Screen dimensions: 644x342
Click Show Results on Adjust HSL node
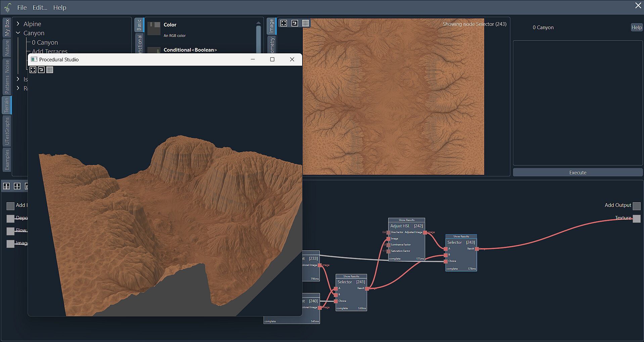point(406,220)
